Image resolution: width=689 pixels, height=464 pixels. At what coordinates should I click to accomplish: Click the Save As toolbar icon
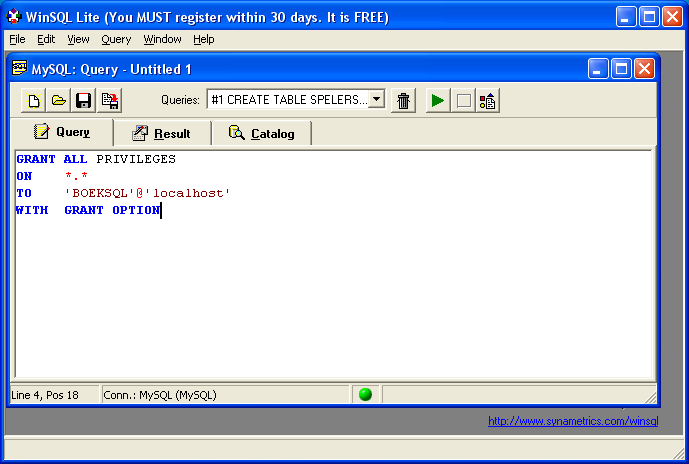coord(109,101)
